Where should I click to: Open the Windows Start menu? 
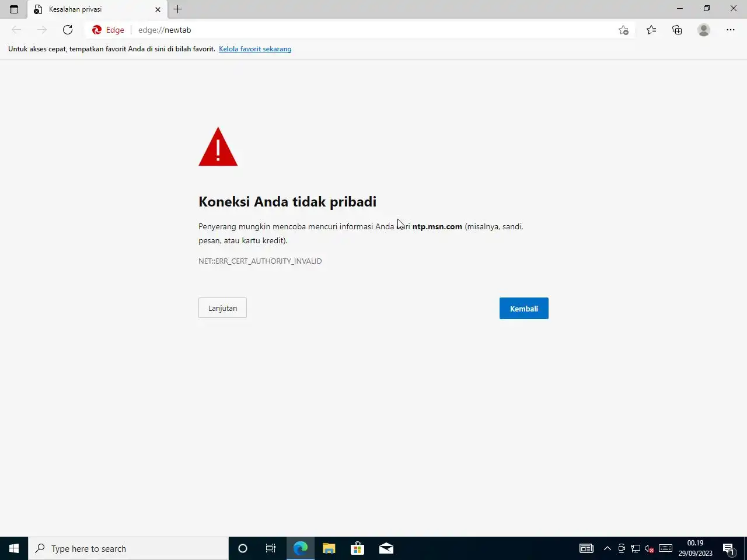pyautogui.click(x=14, y=548)
